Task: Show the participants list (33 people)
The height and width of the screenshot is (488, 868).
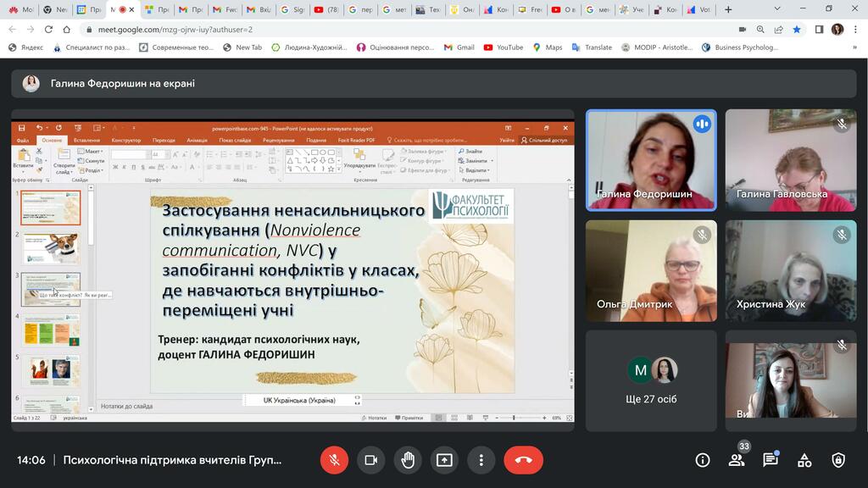Action: coord(737,460)
